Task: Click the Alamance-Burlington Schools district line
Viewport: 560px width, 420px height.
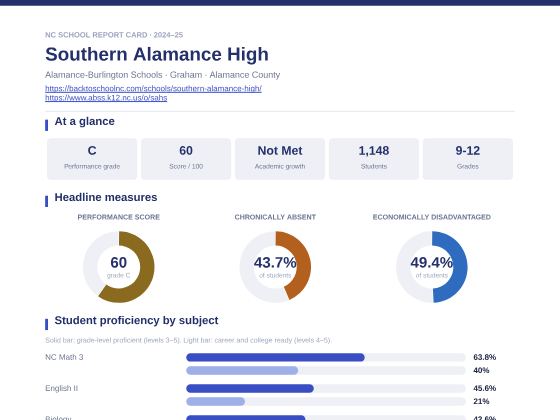Action: (x=162, y=75)
